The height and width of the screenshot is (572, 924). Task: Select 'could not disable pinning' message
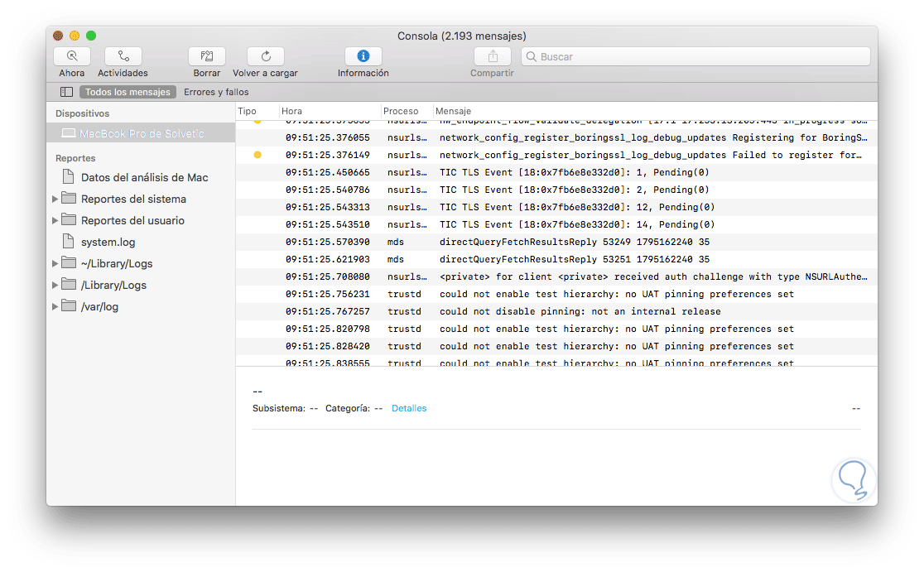pyautogui.click(x=580, y=311)
